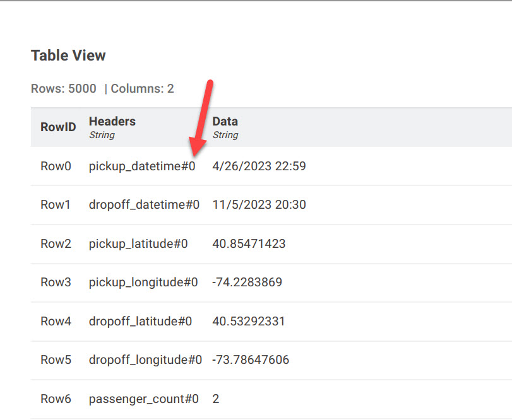This screenshot has width=512, height=420.
Task: Select the -73.78647606 data value
Action: 251,359
